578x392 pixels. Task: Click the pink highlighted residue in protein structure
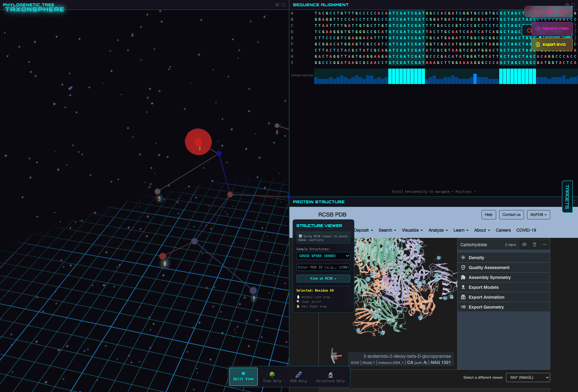386,280
